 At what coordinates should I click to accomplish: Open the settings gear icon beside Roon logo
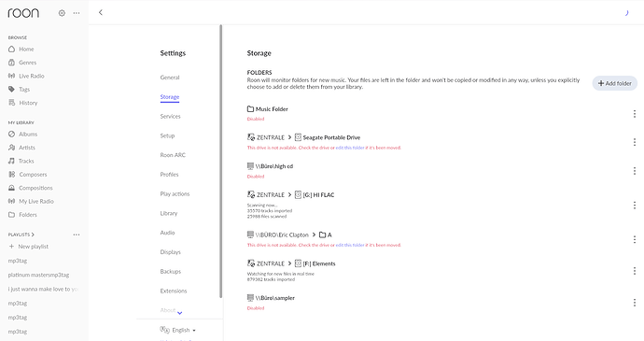click(62, 13)
